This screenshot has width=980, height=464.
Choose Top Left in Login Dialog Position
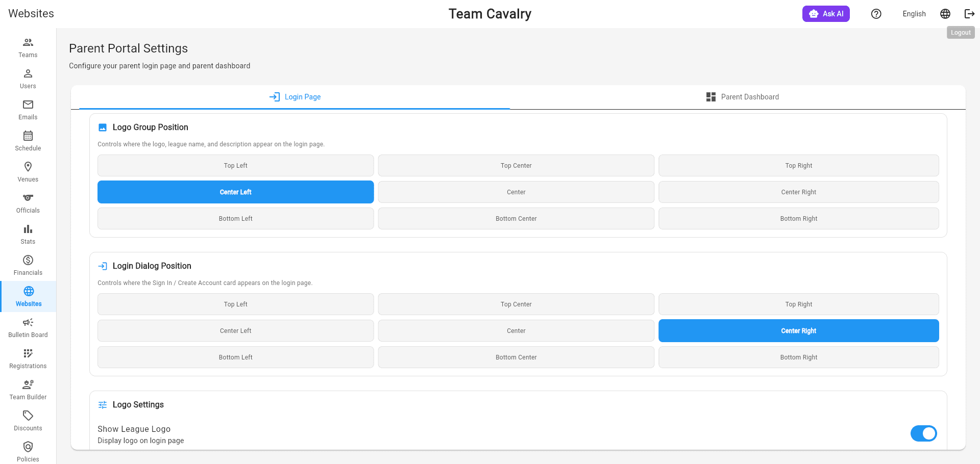(x=236, y=304)
